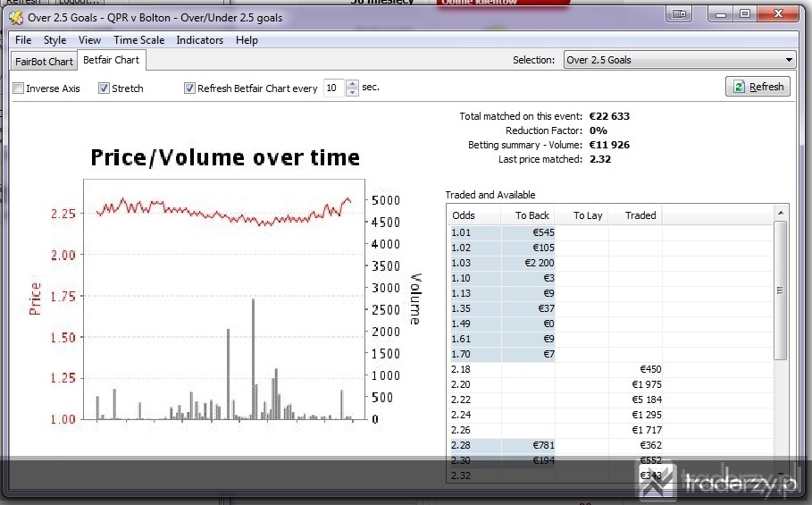Close the chart window
Screen dimensions: 812x505
tap(778, 14)
